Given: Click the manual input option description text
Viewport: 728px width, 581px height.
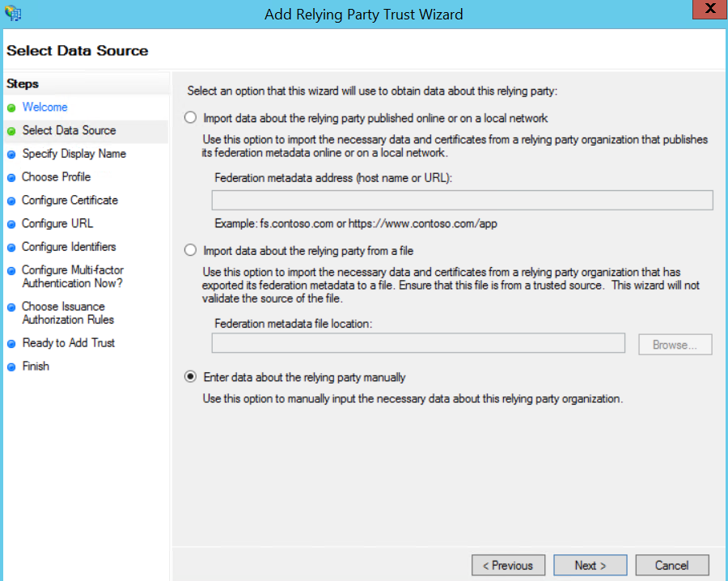Looking at the screenshot, I should 413,399.
